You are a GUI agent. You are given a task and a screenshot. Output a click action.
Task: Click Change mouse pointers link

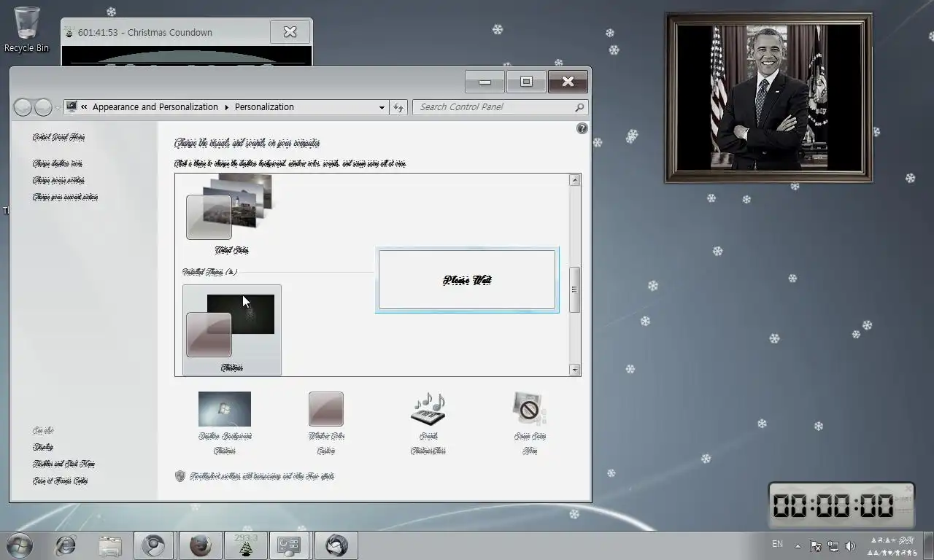(x=58, y=180)
